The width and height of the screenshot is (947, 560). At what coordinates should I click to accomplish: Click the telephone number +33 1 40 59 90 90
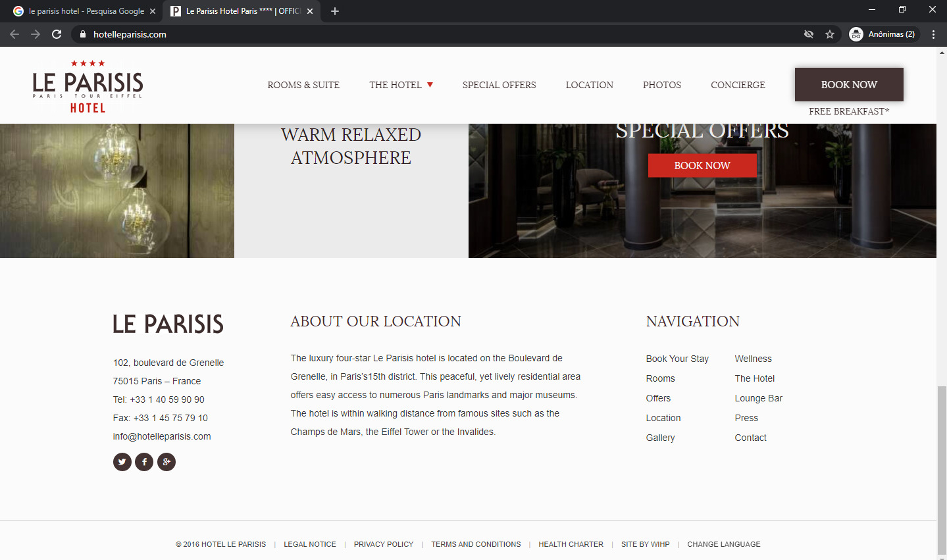click(167, 399)
